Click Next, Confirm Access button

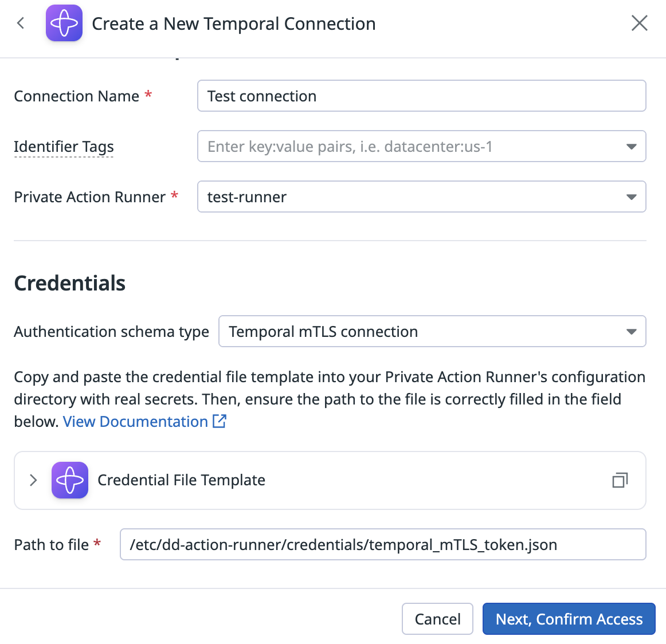coord(569,619)
